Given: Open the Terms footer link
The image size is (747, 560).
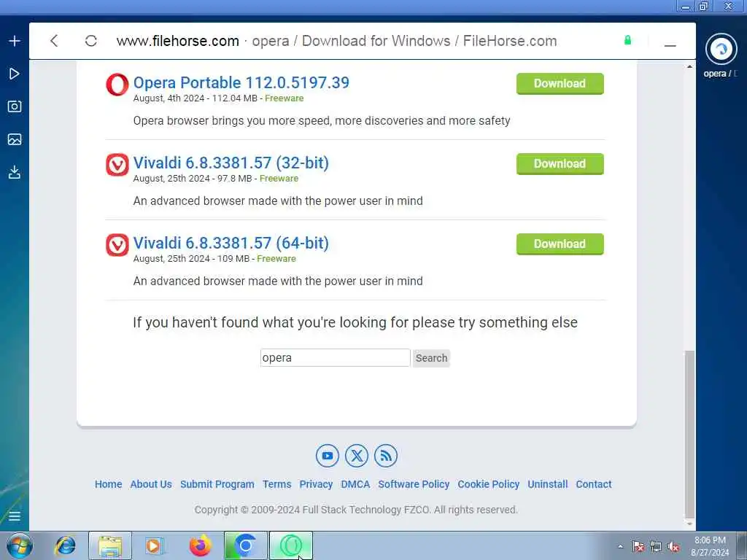Looking at the screenshot, I should pos(276,484).
